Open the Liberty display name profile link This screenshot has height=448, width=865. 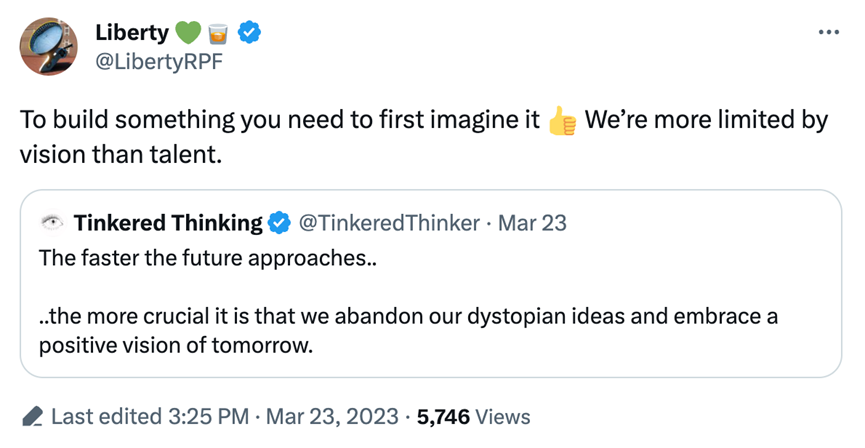[132, 33]
